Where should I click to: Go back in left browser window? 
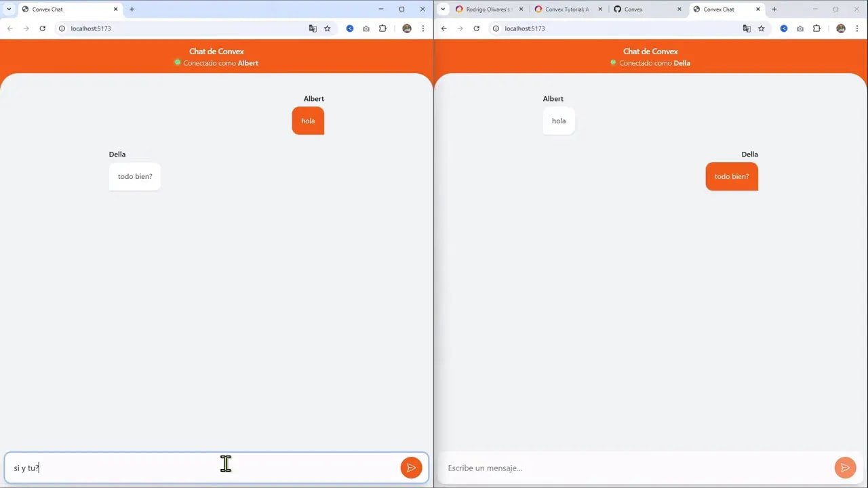9,28
